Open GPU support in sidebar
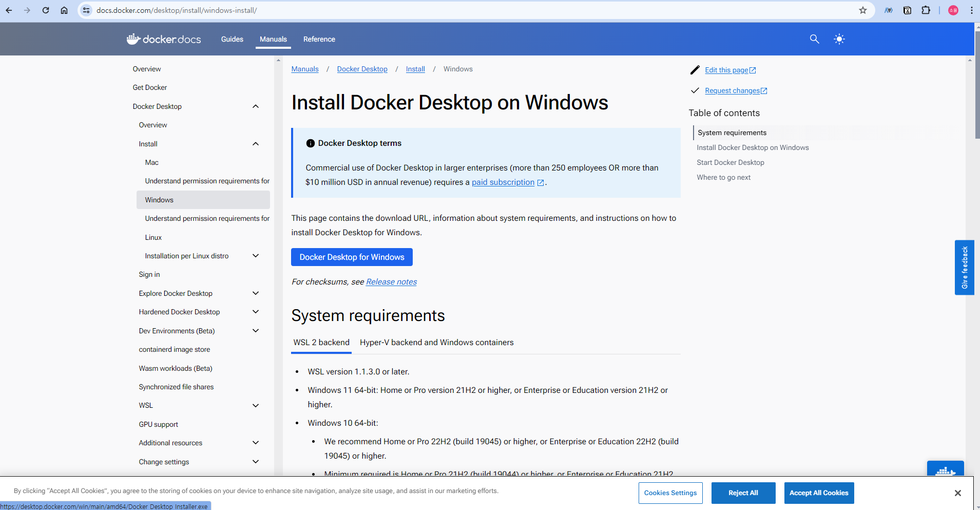 click(x=159, y=424)
